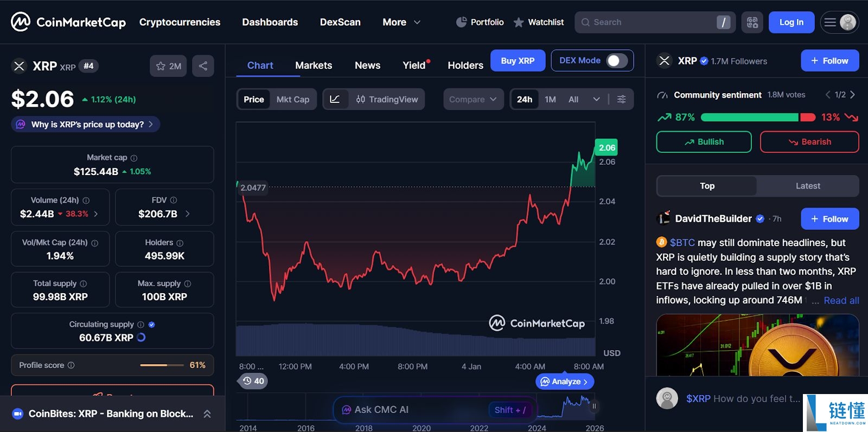Toggle DEX Mode switch

coord(616,61)
